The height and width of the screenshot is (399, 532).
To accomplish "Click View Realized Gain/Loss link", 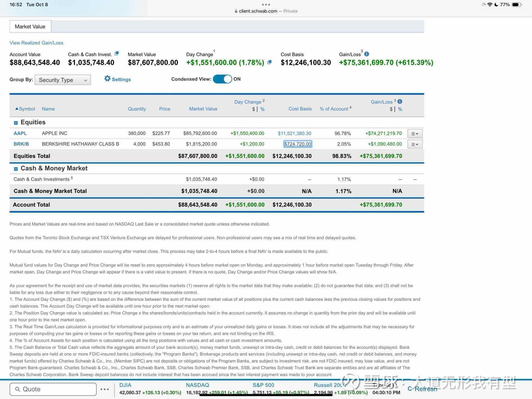I will tap(36, 43).
